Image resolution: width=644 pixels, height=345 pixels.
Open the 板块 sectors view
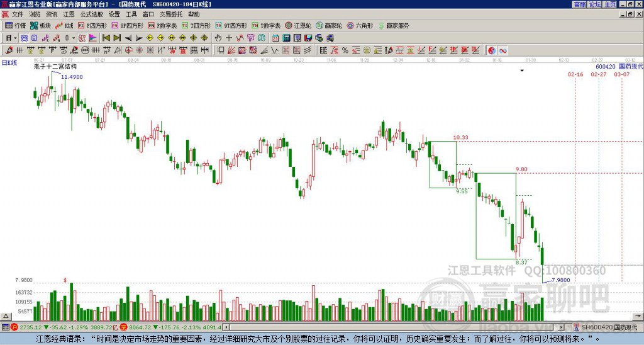(x=40, y=25)
